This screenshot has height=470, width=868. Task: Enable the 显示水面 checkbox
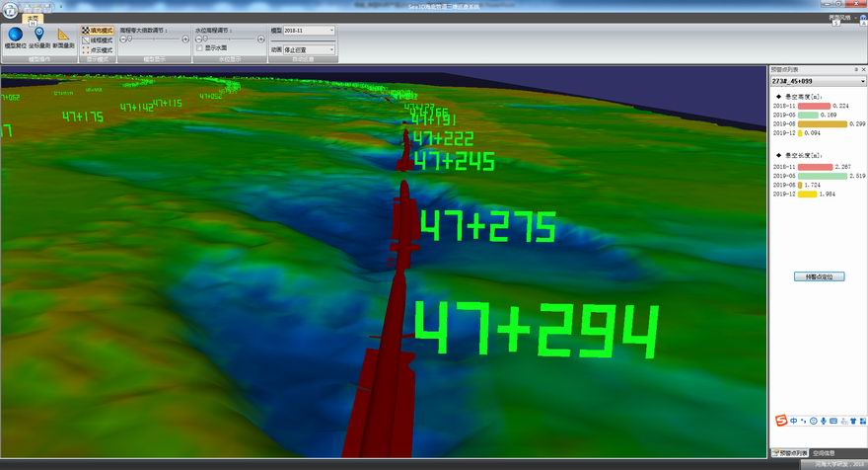[x=200, y=48]
